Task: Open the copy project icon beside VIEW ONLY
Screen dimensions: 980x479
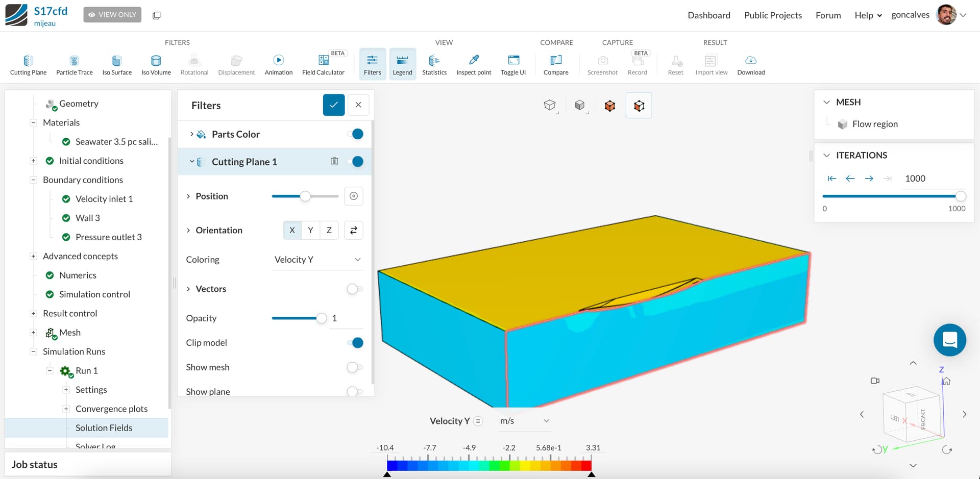Action: pyautogui.click(x=157, y=15)
